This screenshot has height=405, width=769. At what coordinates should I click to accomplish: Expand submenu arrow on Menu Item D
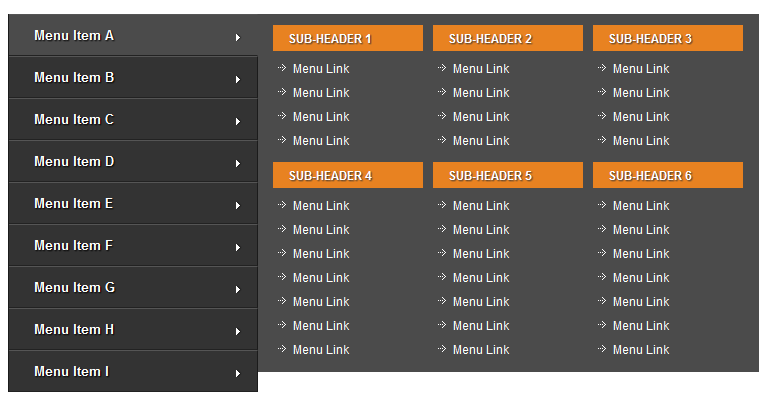tap(238, 163)
